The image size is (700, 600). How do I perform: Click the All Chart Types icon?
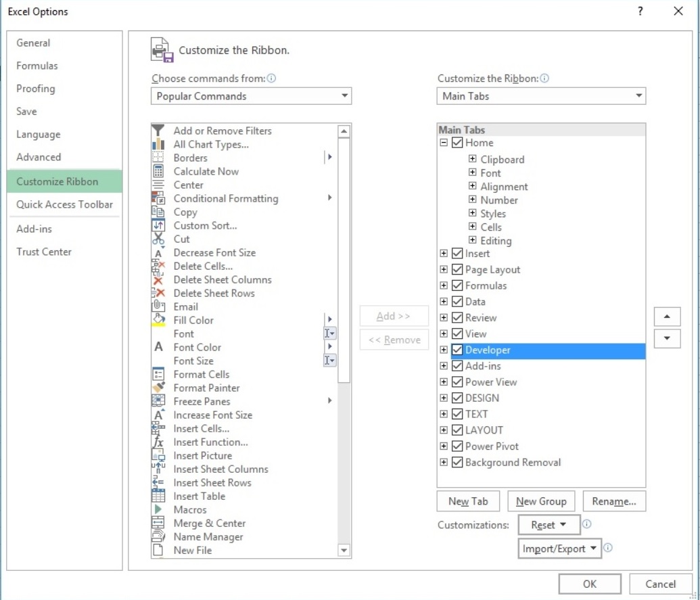pyautogui.click(x=158, y=144)
